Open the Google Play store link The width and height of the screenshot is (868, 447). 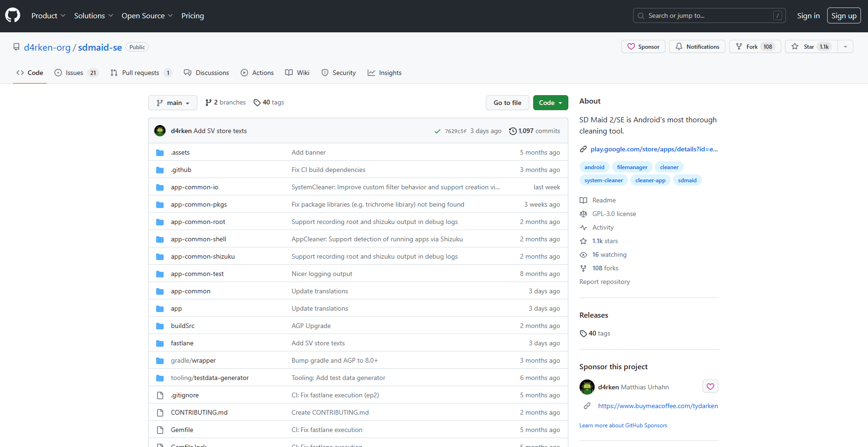pos(653,149)
